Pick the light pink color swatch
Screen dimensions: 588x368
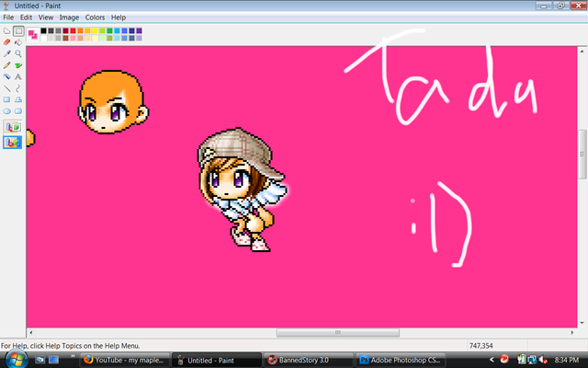73,38
